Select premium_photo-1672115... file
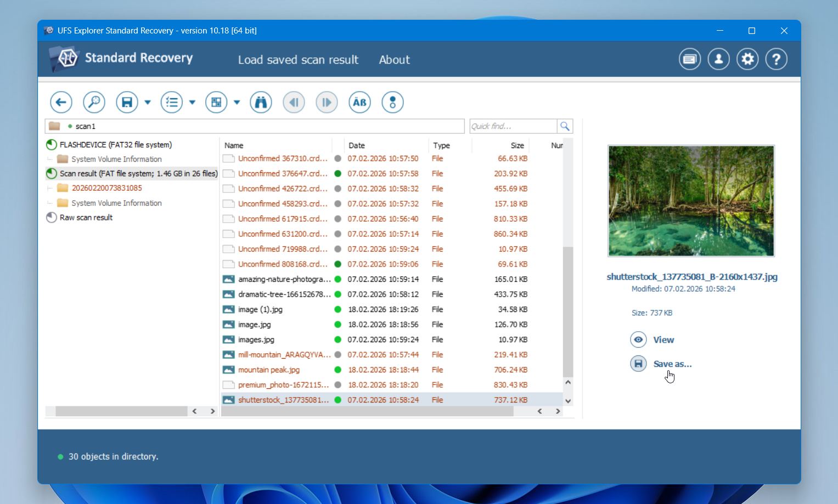This screenshot has height=504, width=838. point(283,385)
